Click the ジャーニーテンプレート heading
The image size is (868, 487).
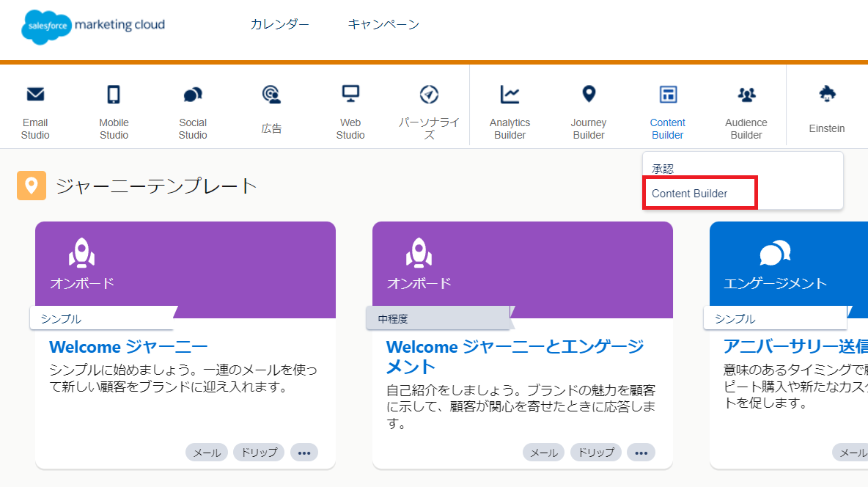tap(157, 186)
